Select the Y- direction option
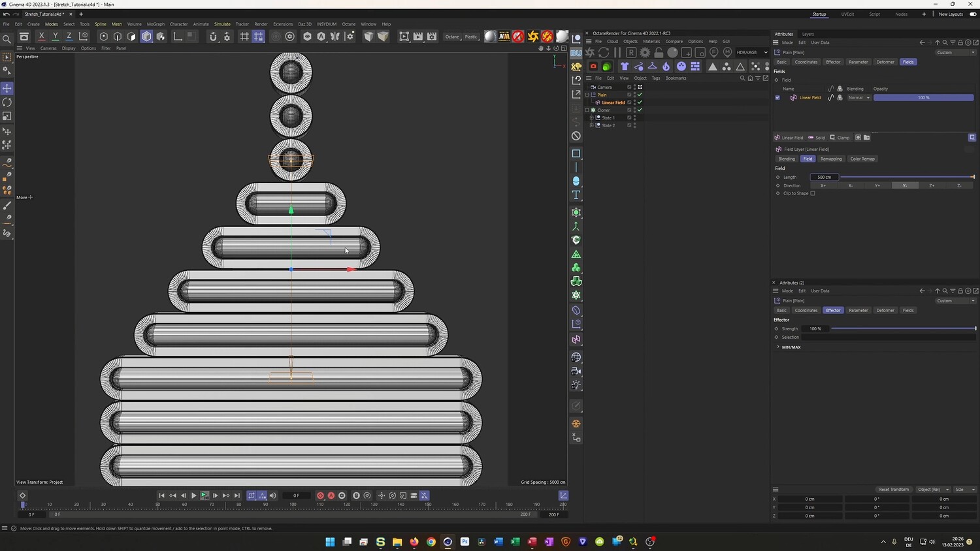This screenshot has width=980, height=551. click(x=905, y=185)
